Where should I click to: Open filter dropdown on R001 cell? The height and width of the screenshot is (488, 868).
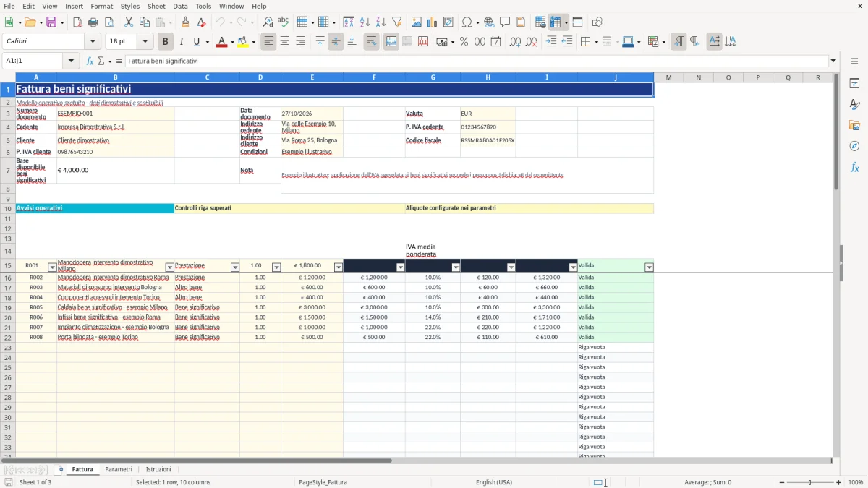[x=52, y=267]
